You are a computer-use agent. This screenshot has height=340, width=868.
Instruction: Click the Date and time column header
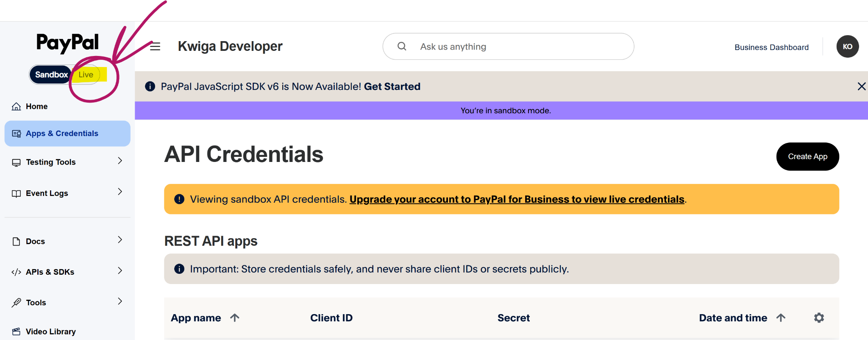tap(733, 318)
